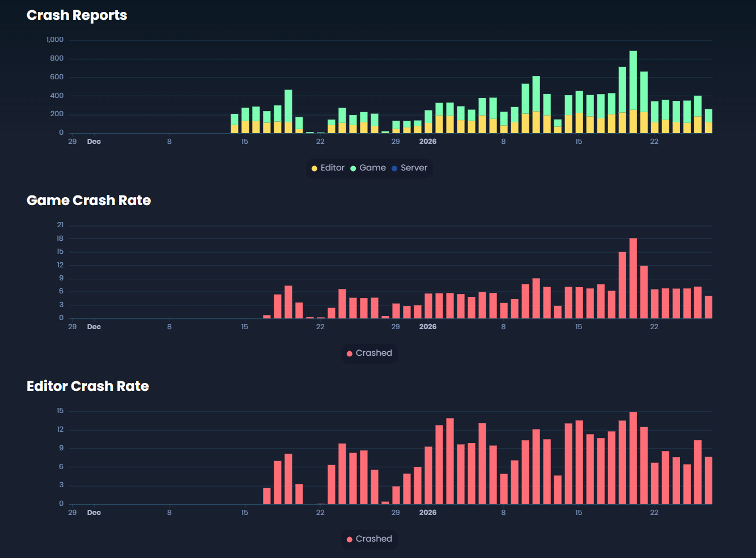Click red dot in Editor Crash Rate legend
Image resolution: width=756 pixels, height=558 pixels.
click(x=350, y=539)
